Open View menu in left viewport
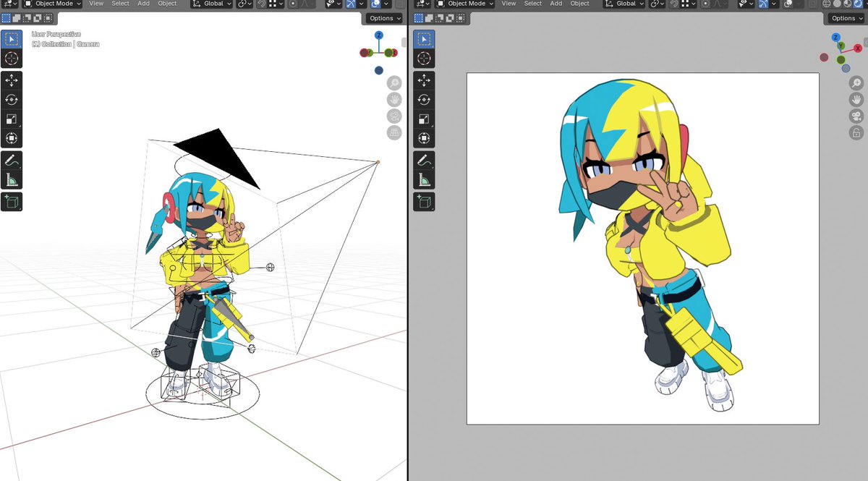The image size is (868, 481). point(96,4)
